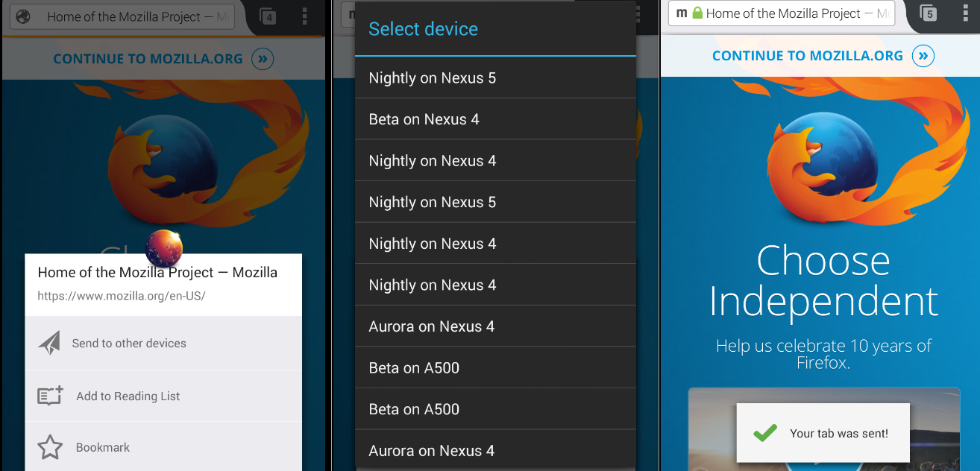Screen dimensions: 980x471
Task: Choose Send to other devices
Action: [163, 343]
